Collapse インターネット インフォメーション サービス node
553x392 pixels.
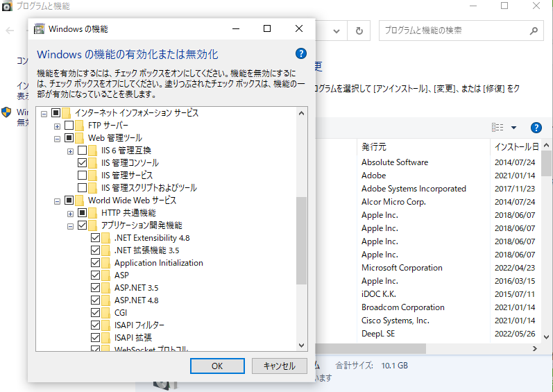point(44,114)
